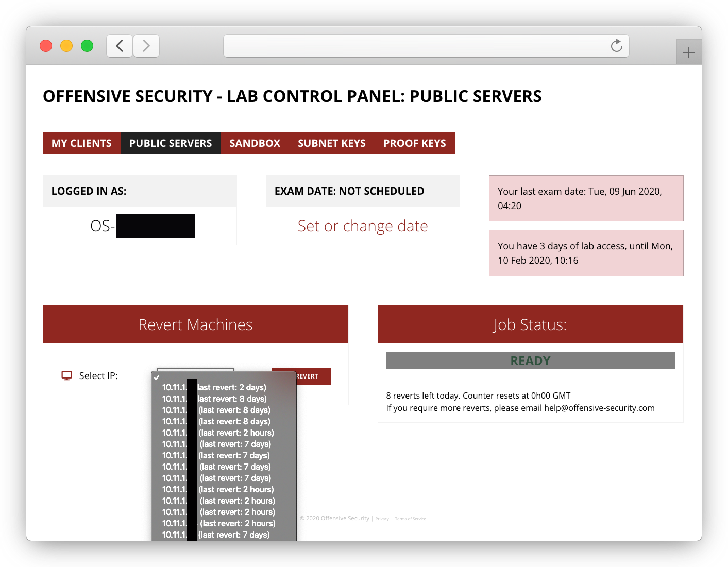Screen dimensions: 728x567
Task: Go back with the browser back arrow
Action: pos(120,46)
